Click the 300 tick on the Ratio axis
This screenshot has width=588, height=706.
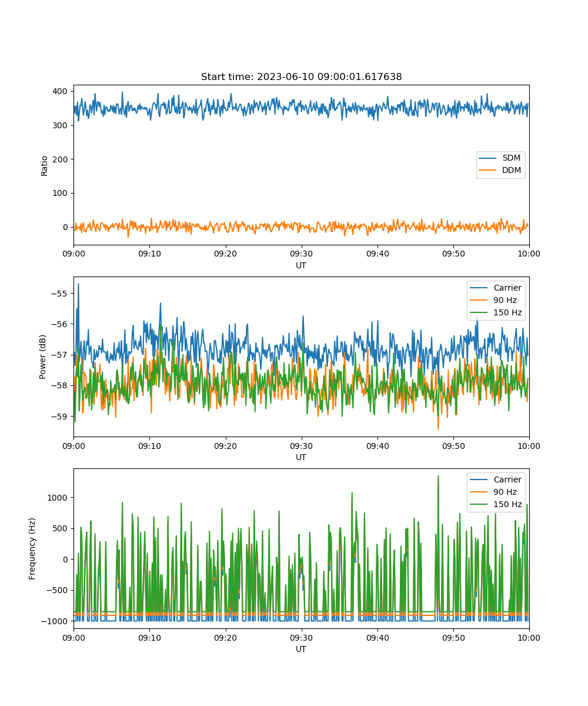(x=61, y=125)
